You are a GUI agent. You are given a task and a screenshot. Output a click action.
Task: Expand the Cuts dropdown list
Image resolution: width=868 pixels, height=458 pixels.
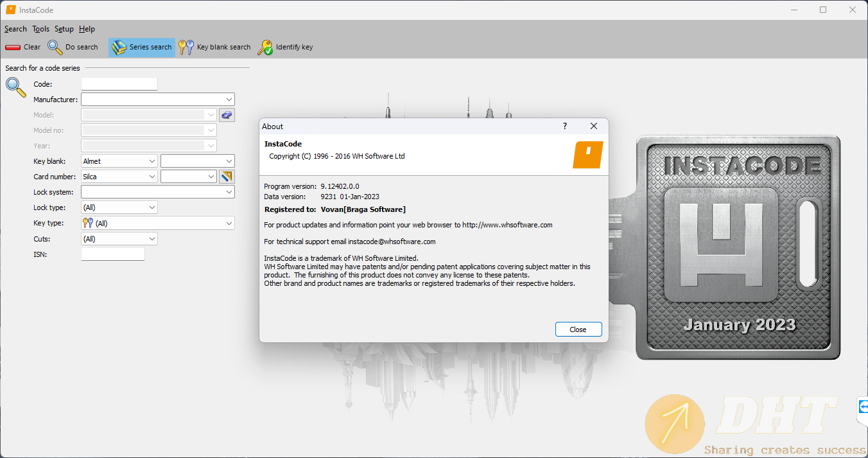coord(152,239)
